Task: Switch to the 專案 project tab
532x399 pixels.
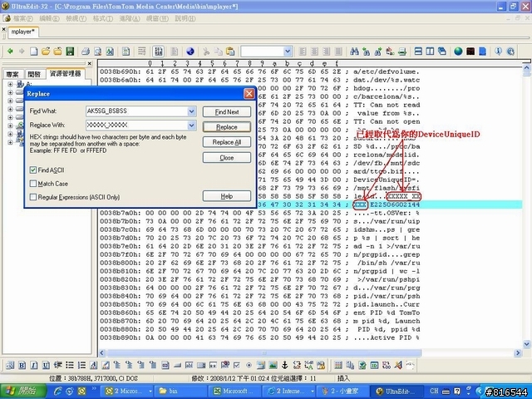Action: click(12, 74)
